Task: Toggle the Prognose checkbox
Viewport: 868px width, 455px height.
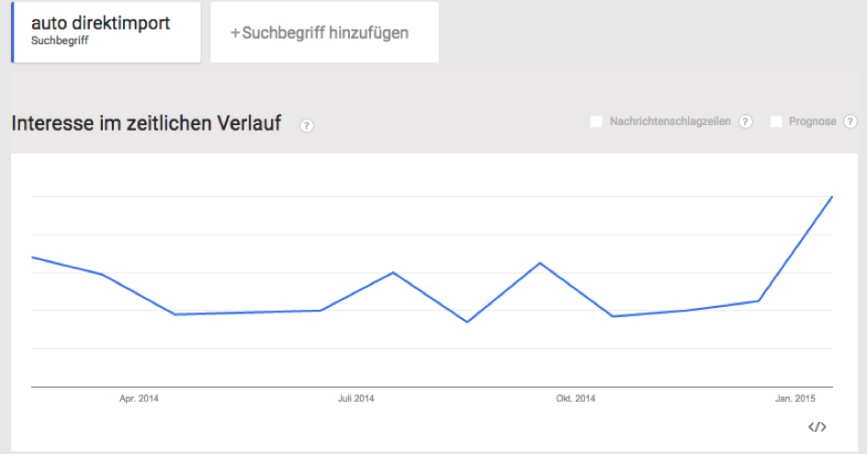Action: (776, 121)
